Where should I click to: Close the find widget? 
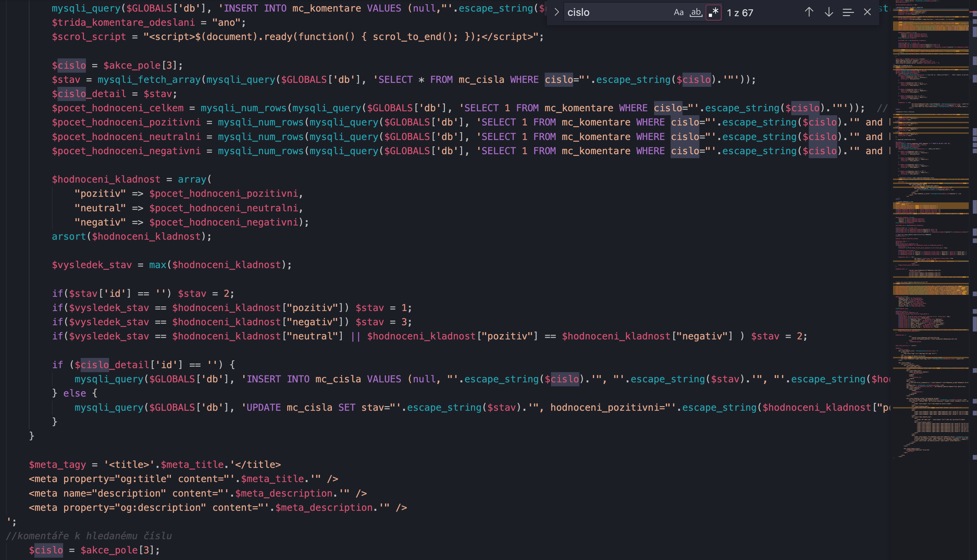(867, 12)
